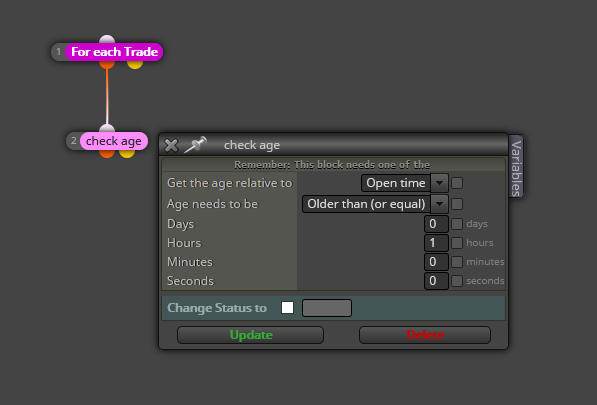This screenshot has width=597, height=405.
Task: Click the Minutes value input field
Action: 436,262
